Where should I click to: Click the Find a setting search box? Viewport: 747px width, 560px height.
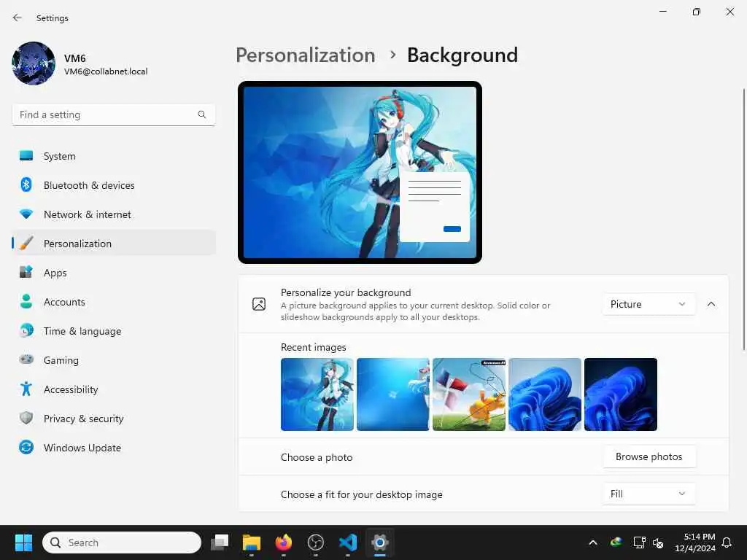(113, 114)
